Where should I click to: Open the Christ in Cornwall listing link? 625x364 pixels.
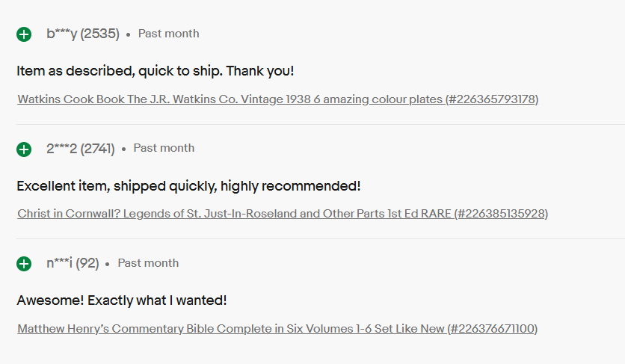[x=235, y=214]
